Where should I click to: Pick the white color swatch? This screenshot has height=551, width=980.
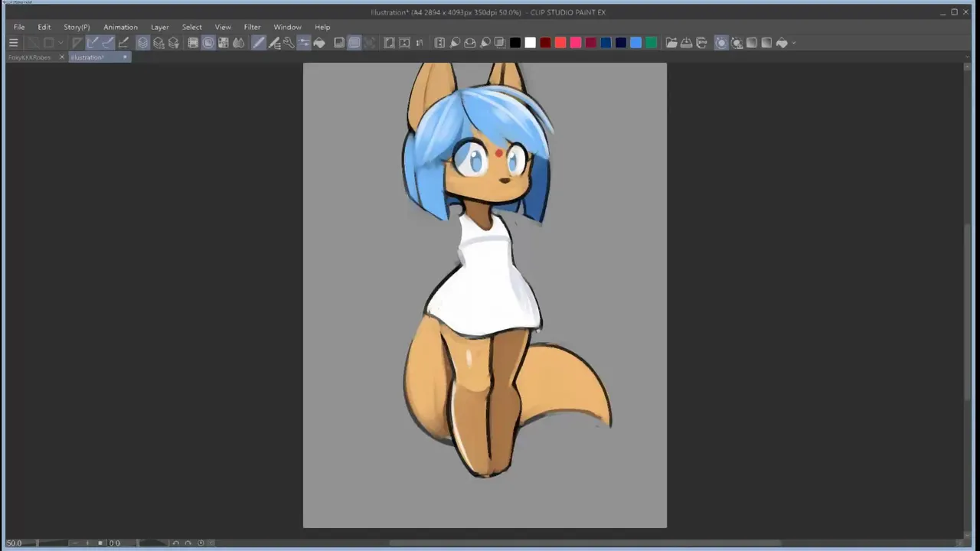(530, 43)
